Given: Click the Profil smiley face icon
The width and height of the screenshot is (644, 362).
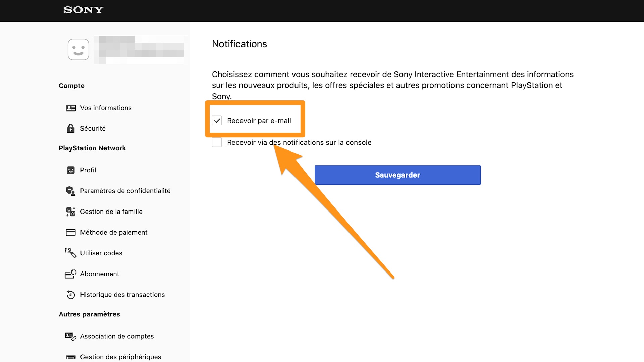Looking at the screenshot, I should click(x=71, y=170).
